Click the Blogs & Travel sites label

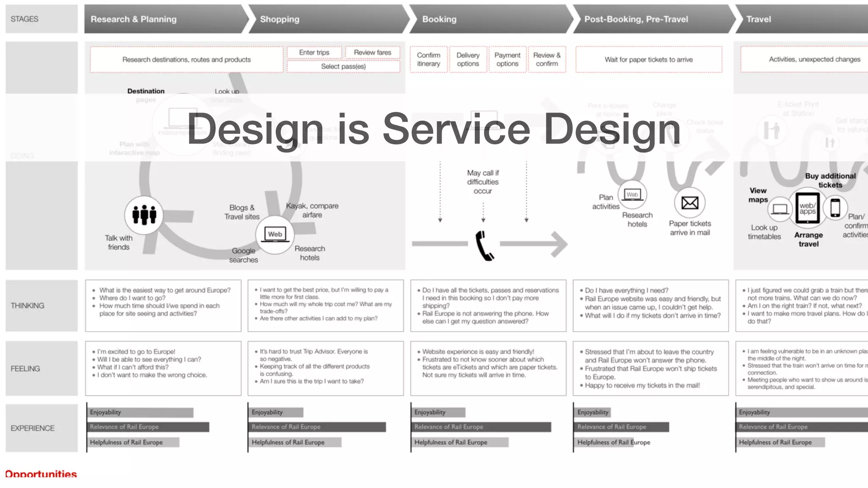(242, 212)
